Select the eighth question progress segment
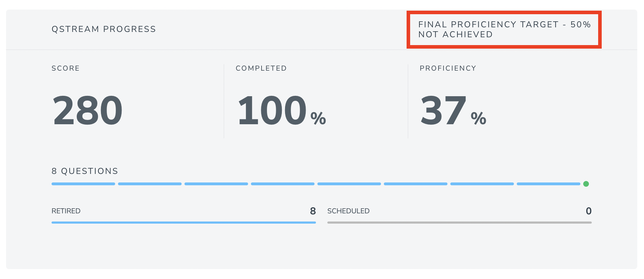 (x=548, y=184)
